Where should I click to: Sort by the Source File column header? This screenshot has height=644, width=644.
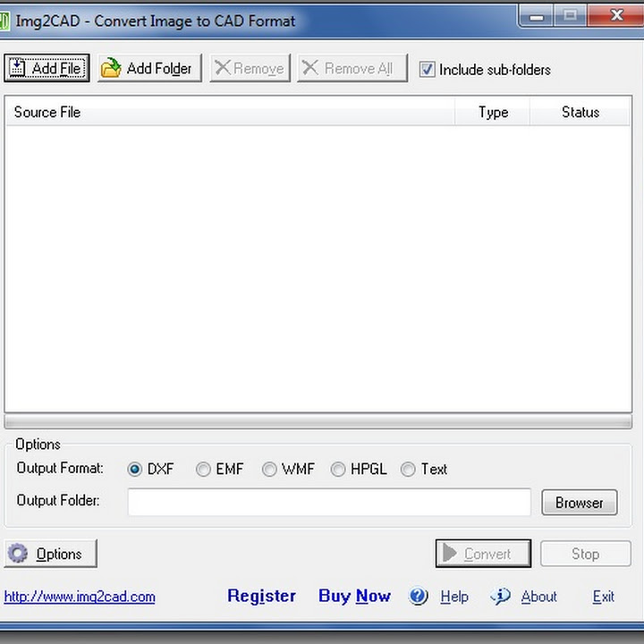click(x=230, y=112)
